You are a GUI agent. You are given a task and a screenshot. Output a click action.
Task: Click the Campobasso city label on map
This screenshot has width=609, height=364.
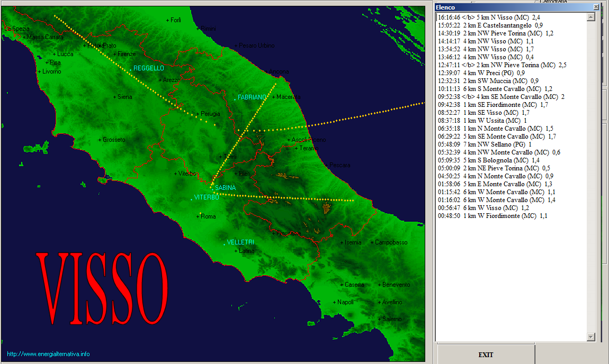click(x=391, y=242)
